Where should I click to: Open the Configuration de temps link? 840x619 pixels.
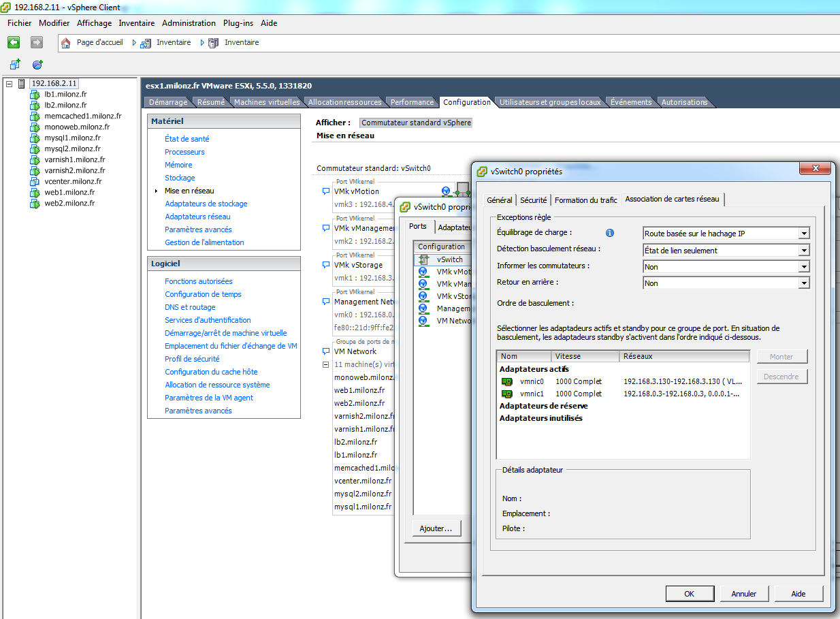click(204, 294)
